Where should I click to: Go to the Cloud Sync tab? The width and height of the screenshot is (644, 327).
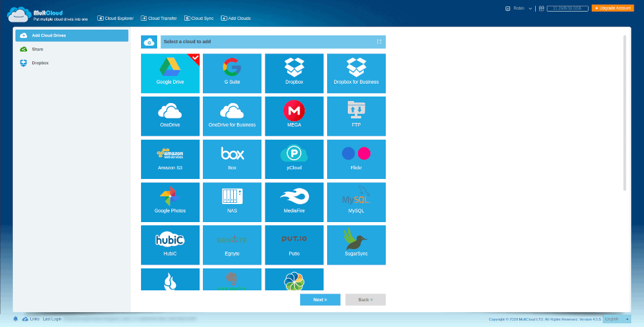(199, 18)
